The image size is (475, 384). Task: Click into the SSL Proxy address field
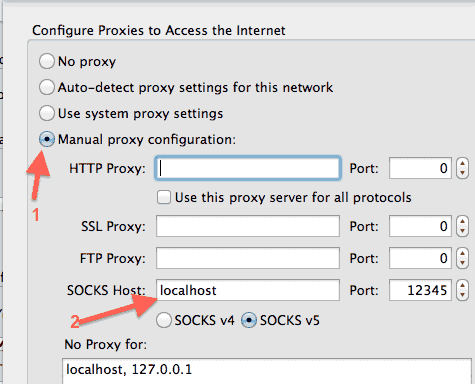[248, 226]
